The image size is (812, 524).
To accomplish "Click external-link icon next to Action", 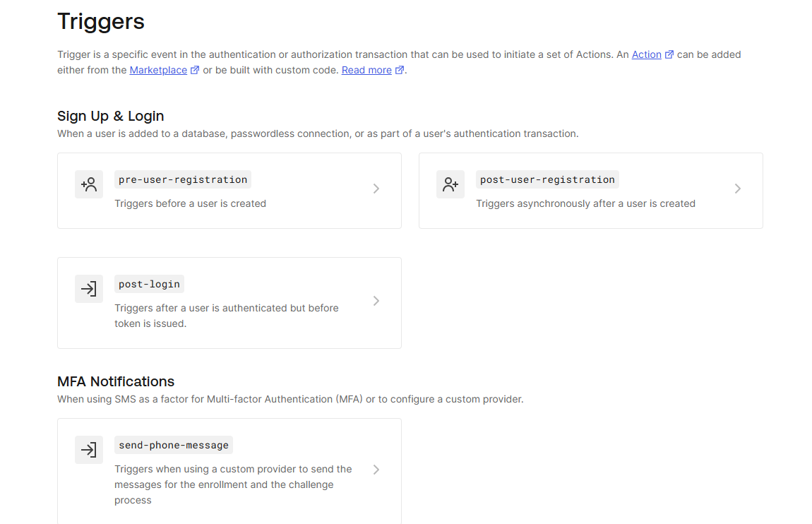I will coord(669,54).
